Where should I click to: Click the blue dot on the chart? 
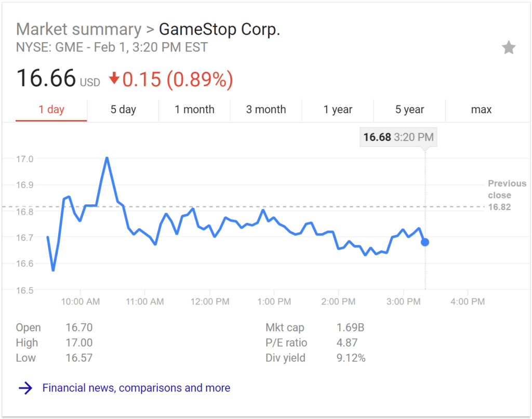click(x=425, y=242)
